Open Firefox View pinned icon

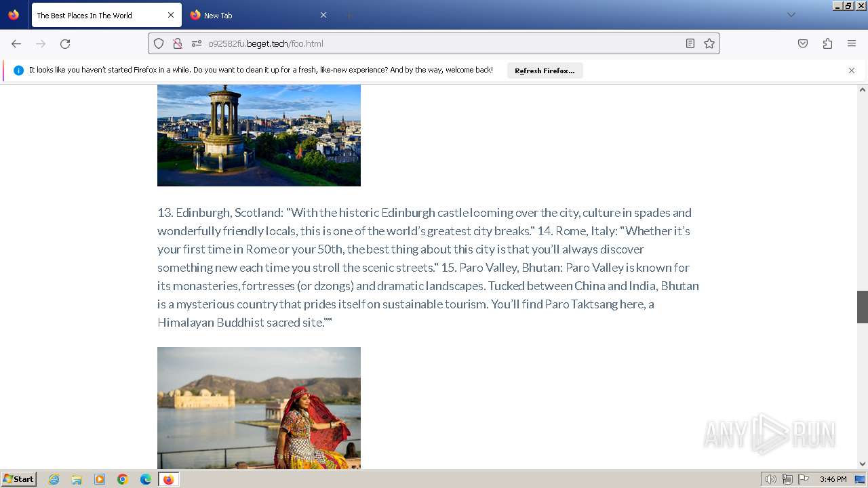tap(14, 15)
